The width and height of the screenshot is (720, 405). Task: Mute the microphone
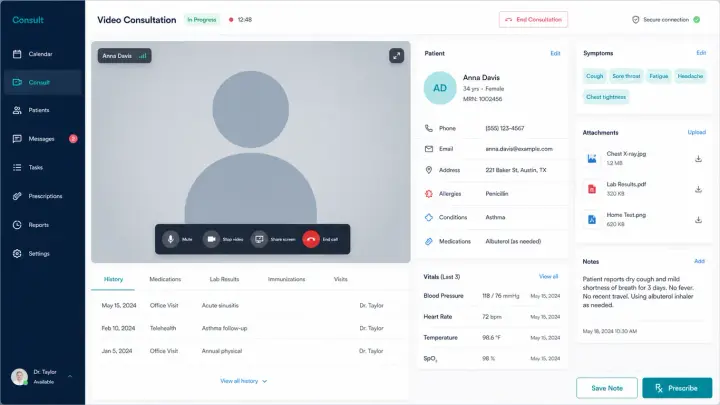point(170,239)
